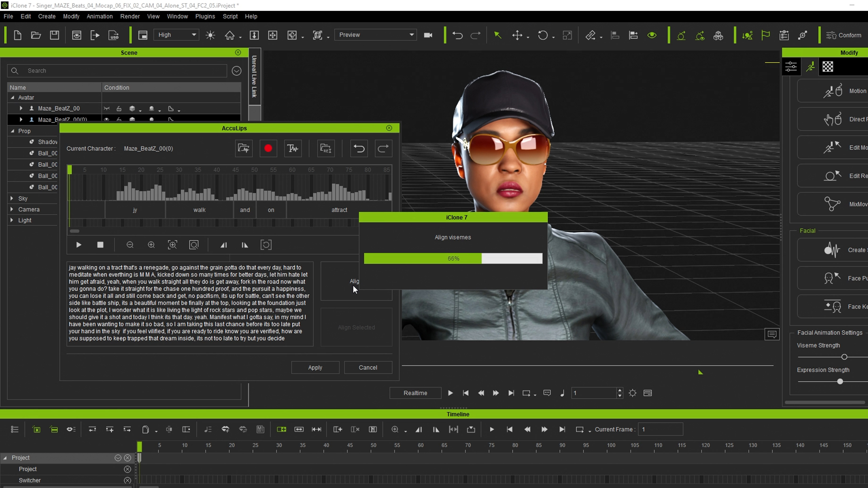
Task: Click the camera record icon beside Preview
Action: (x=428, y=35)
